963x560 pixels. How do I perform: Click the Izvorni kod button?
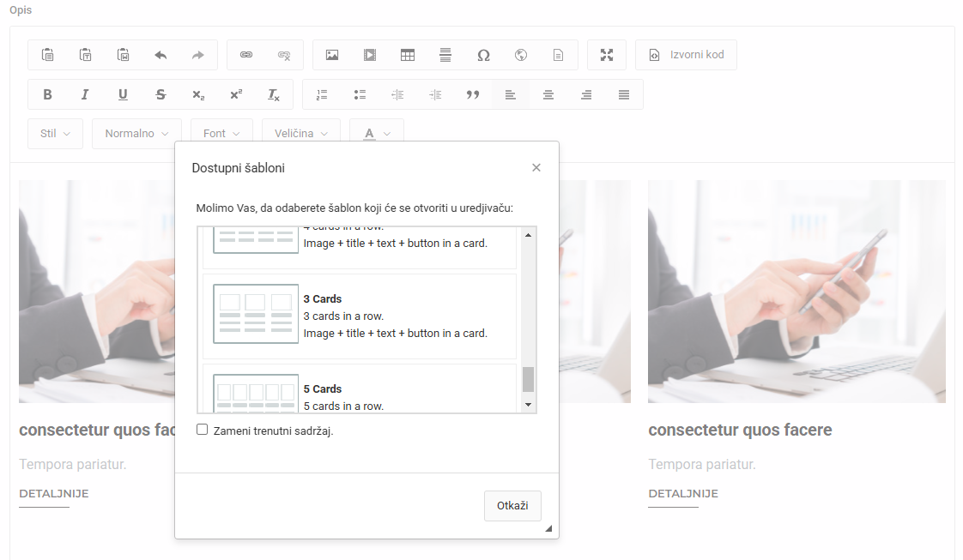686,55
